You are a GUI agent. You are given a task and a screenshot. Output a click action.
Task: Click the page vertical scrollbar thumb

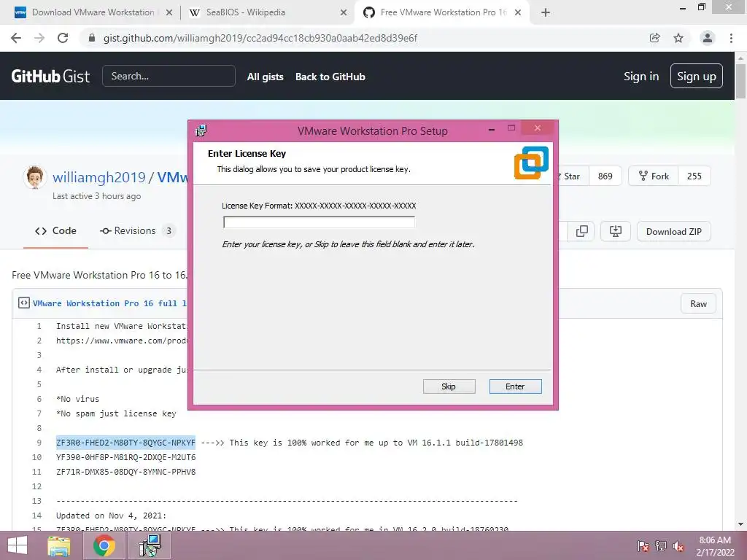point(740,81)
